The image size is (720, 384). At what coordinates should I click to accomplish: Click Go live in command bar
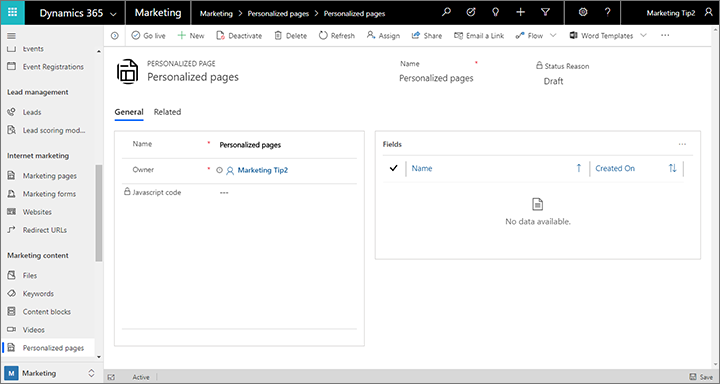(148, 35)
